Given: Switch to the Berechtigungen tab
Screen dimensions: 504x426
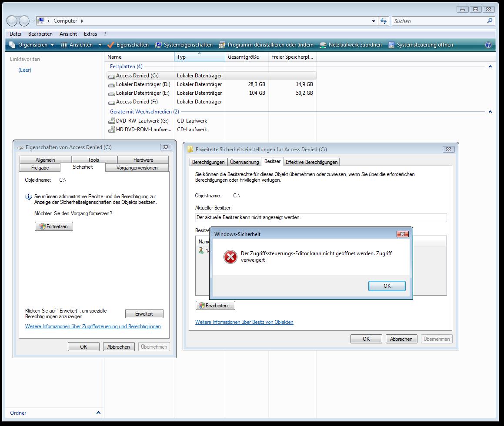Looking at the screenshot, I should pos(208,162).
